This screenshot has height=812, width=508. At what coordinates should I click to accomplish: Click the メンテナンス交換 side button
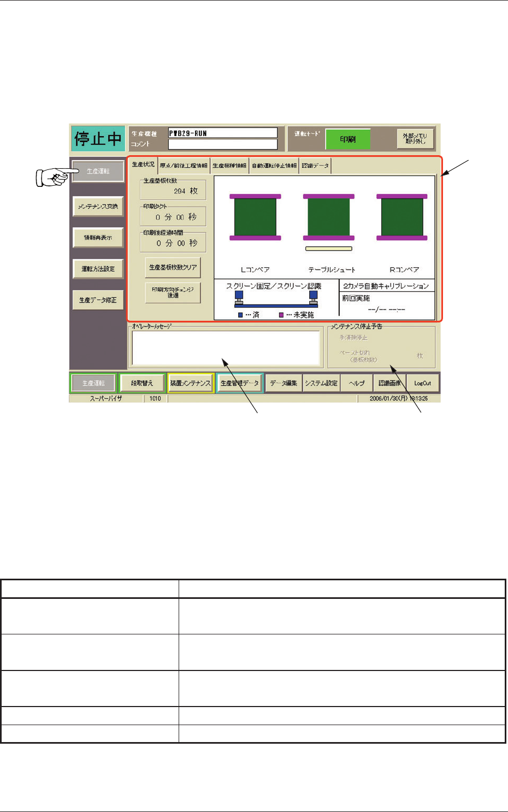tap(98, 207)
